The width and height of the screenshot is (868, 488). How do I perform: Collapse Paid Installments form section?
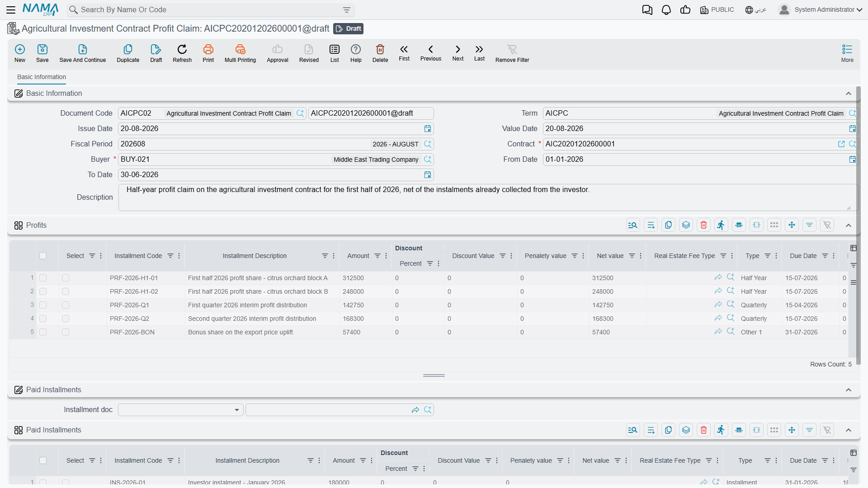849,390
